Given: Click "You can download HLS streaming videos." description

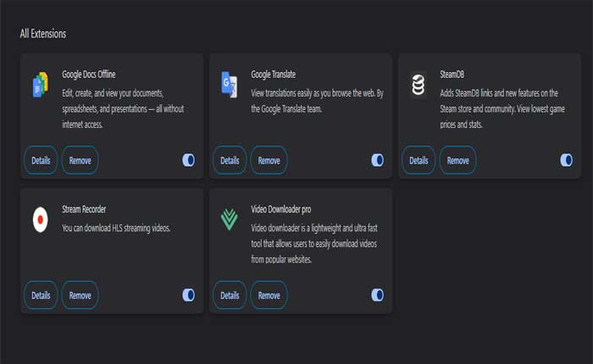Looking at the screenshot, I should click(x=117, y=229).
